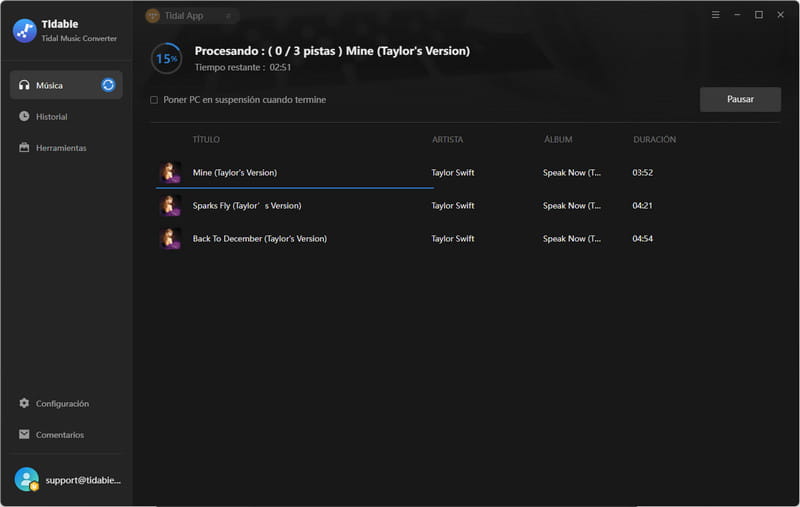Maximize the Tidable window
Viewport: 800px width, 507px height.
(x=759, y=15)
